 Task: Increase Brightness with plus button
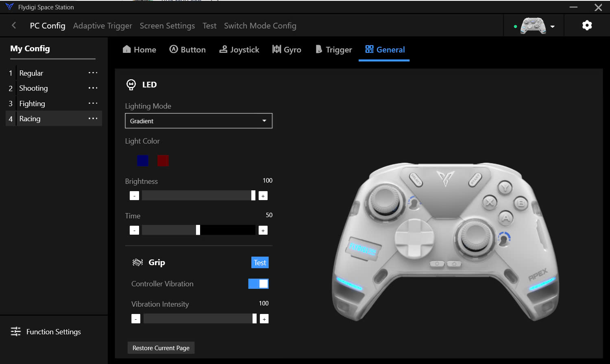[x=263, y=196]
